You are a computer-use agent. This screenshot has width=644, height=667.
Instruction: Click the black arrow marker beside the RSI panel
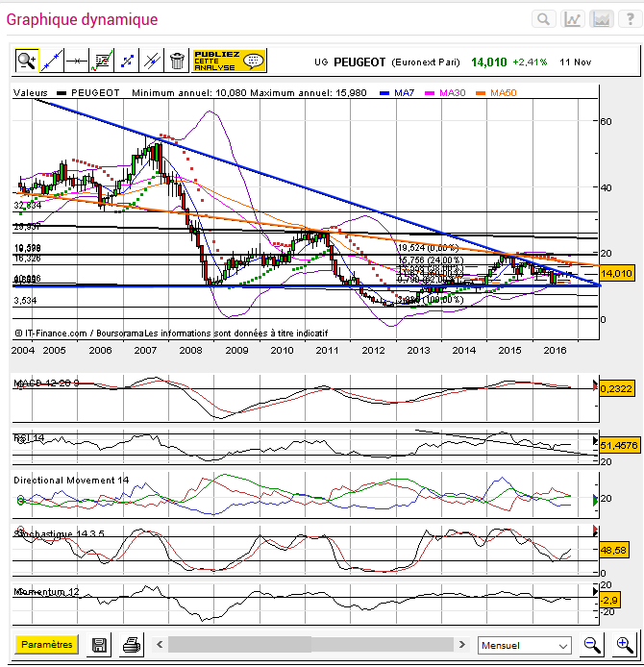point(596,441)
